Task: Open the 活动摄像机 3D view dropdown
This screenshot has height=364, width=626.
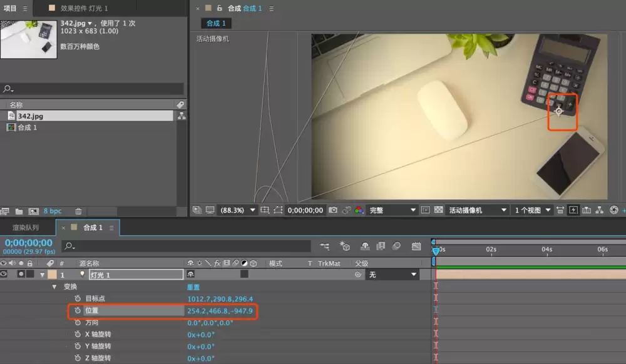Action: pyautogui.click(x=477, y=210)
